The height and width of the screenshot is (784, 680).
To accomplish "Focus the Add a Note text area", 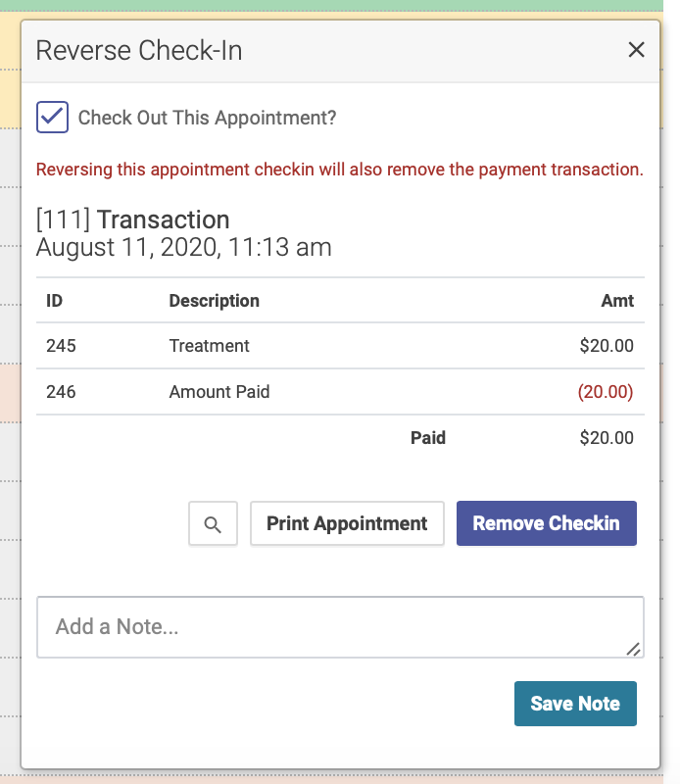I will (x=340, y=627).
